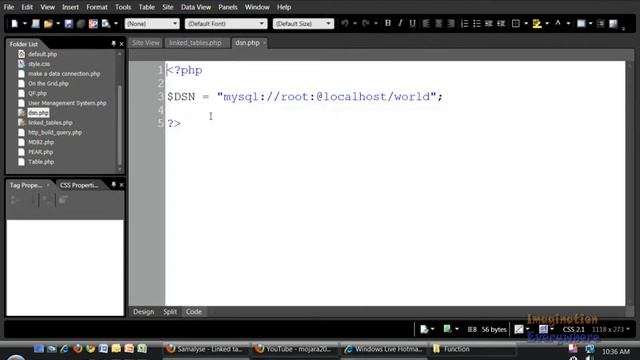Screen dimensions: 640x360
Task: Open the Highlight color dropdown arrow
Action: (x=547, y=24)
